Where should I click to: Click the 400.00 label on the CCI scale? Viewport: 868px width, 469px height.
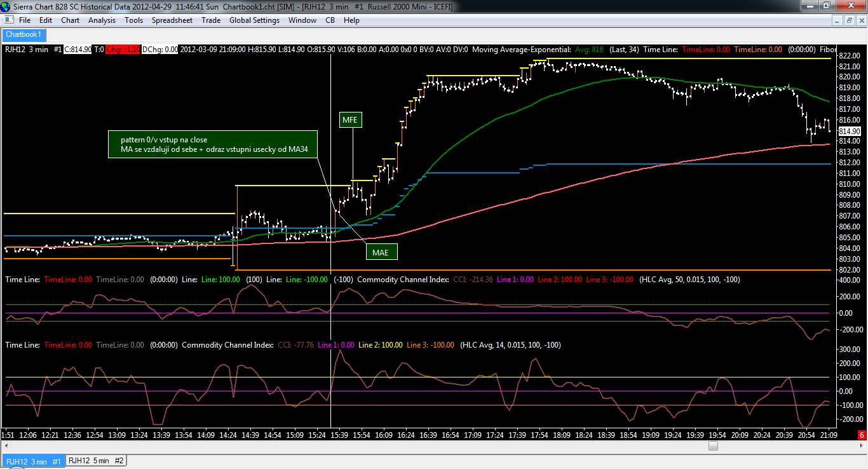[849, 279]
